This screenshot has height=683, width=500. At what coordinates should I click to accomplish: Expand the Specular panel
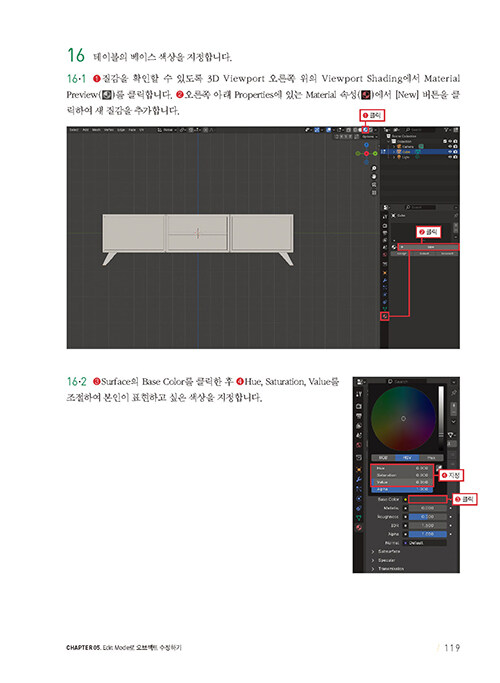point(384,560)
